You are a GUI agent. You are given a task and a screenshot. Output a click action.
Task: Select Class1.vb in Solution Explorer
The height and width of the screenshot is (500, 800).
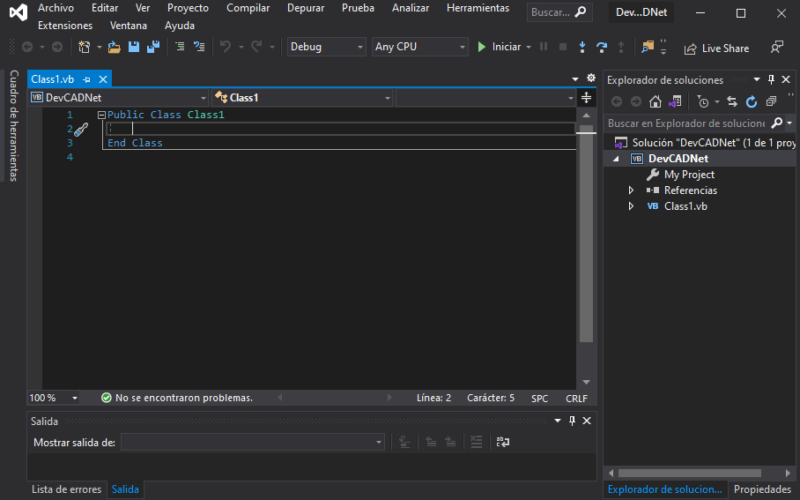click(x=685, y=206)
